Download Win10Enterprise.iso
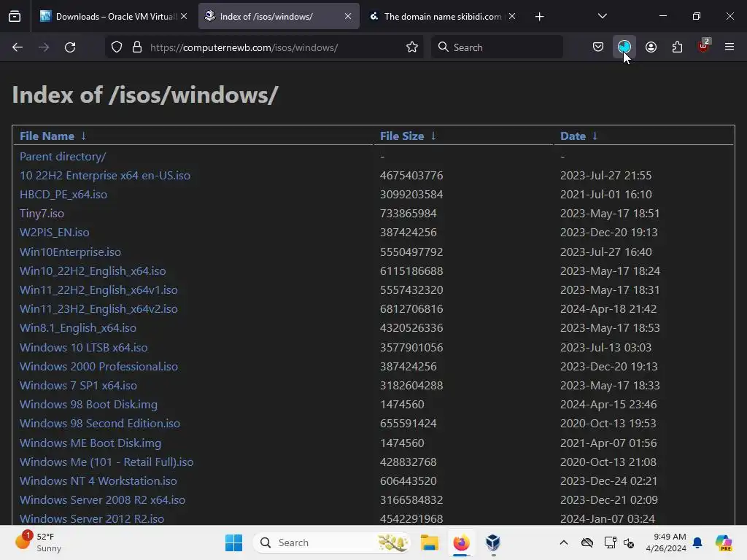This screenshot has width=747, height=560. 70,252
